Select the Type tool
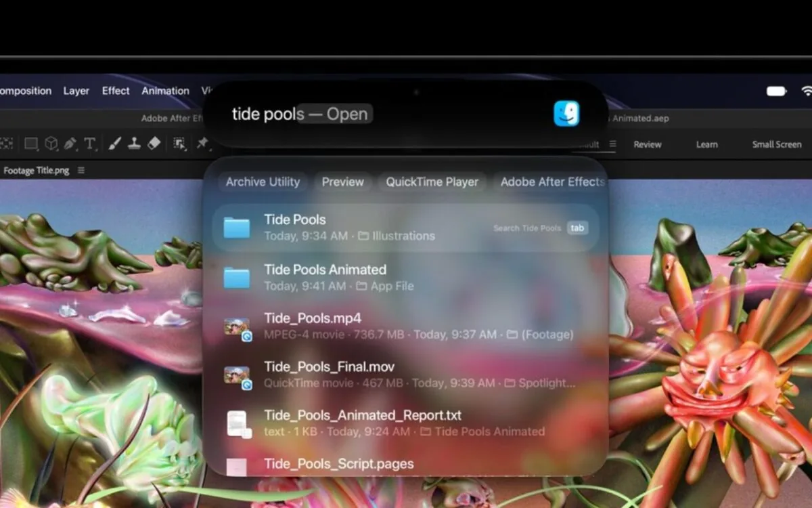The image size is (812, 508). click(89, 144)
